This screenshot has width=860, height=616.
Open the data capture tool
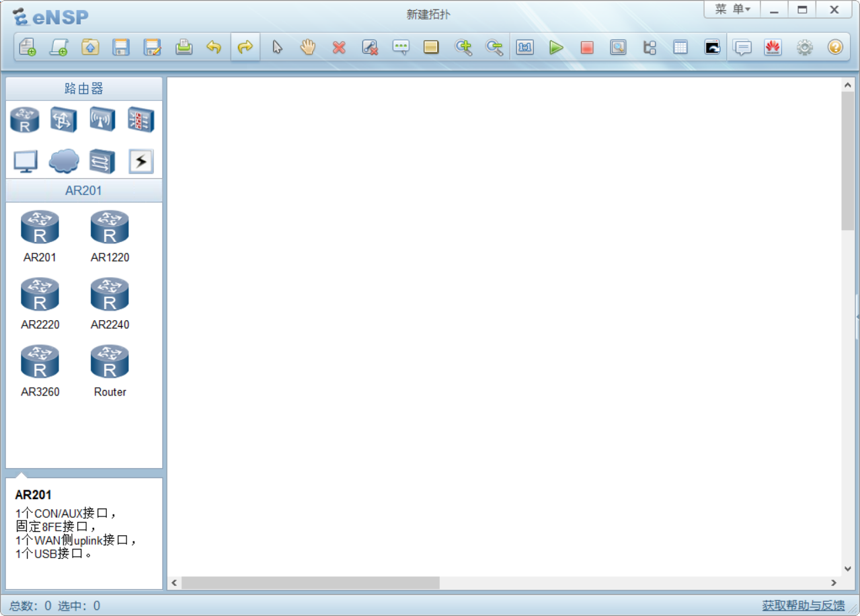pos(618,48)
